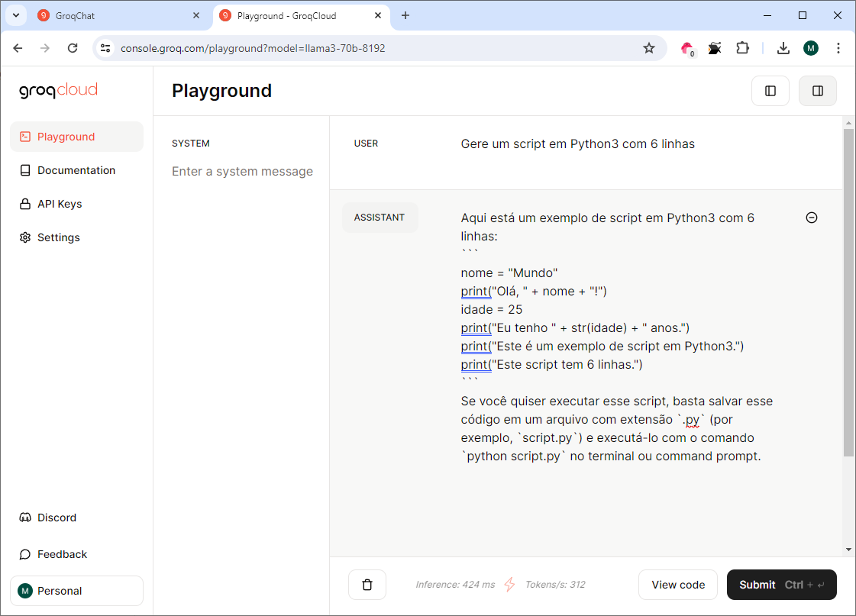Click the ASSISTANT role label button

coord(380,218)
